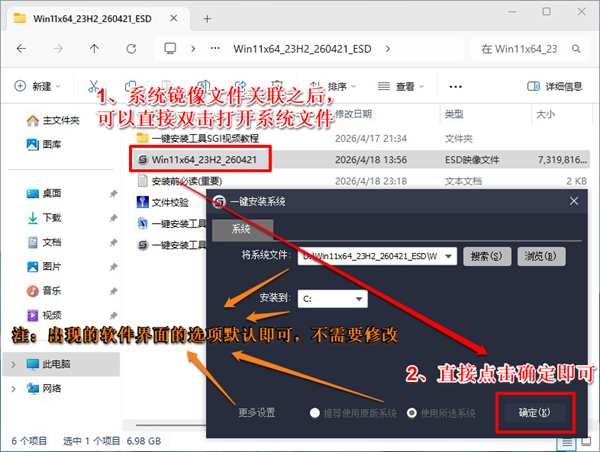This screenshot has height=452, width=600.
Task: Unpin Downloads using its pin icon
Action: pos(113,218)
